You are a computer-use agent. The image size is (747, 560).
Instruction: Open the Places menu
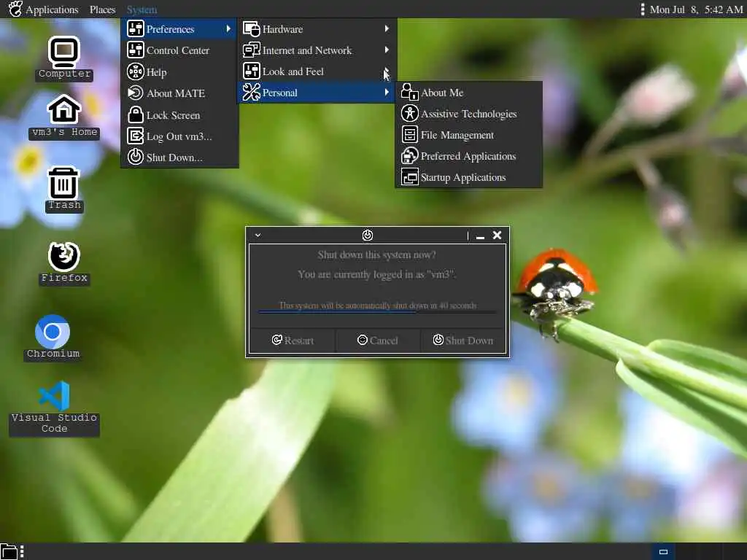pos(102,9)
